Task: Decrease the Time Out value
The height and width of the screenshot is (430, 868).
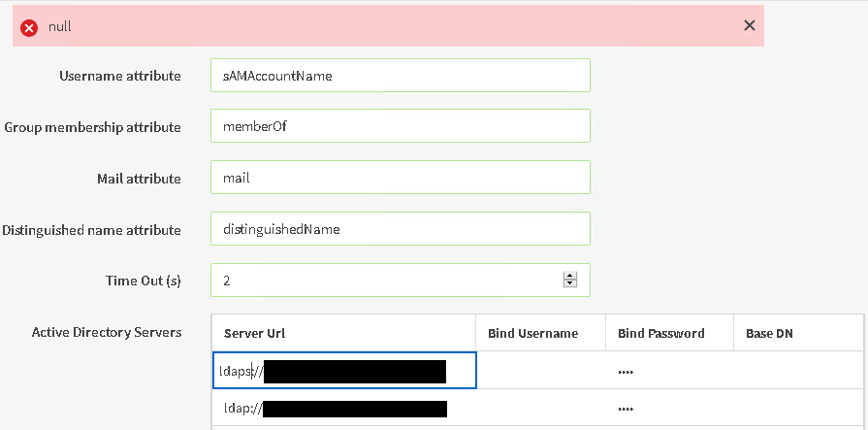Action: (569, 283)
